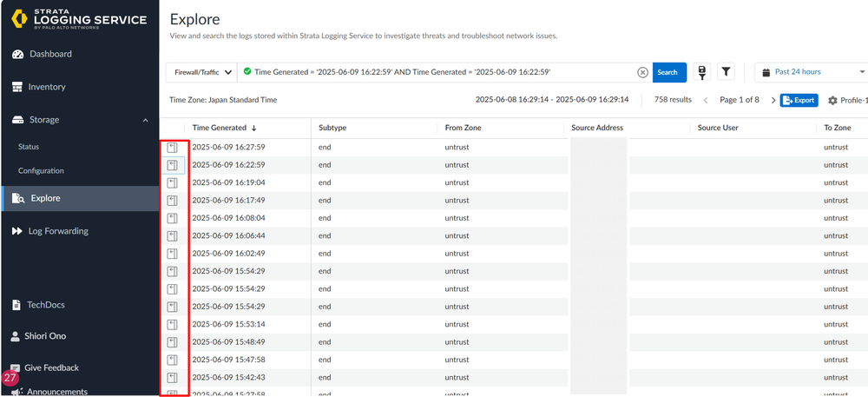868x397 pixels.
Task: Open log details for 16:02:49 row
Action: tap(172, 254)
